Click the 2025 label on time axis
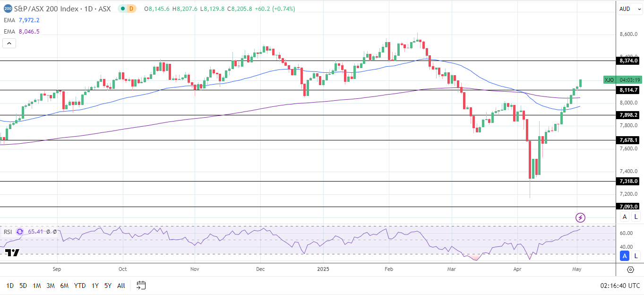 pyautogui.click(x=324, y=269)
